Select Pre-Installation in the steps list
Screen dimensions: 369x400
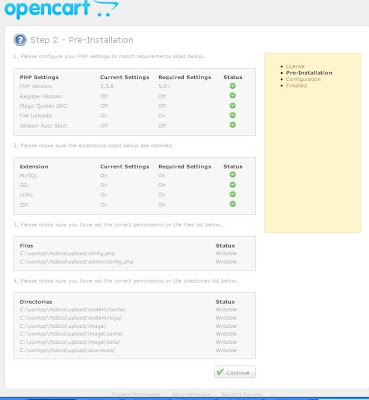click(309, 73)
